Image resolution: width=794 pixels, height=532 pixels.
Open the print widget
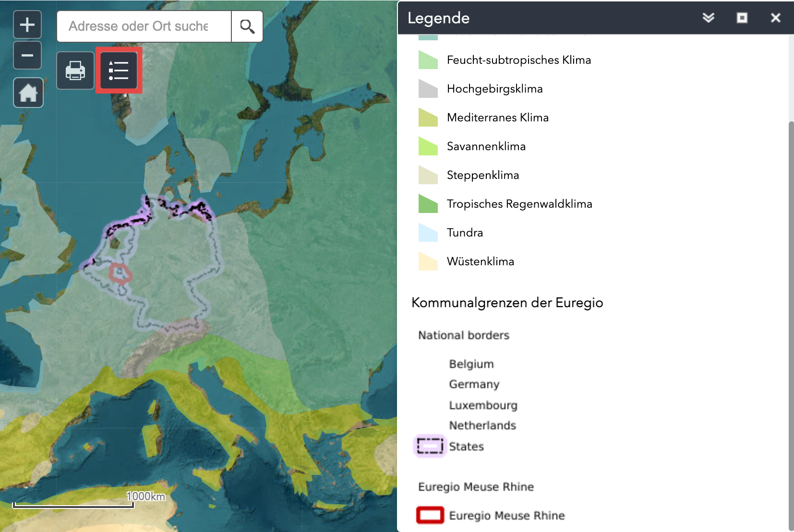[75, 71]
